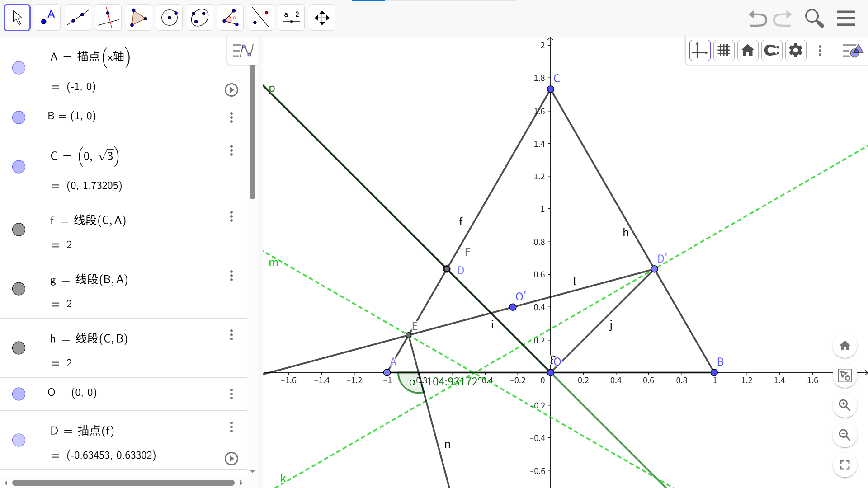868x488 pixels.
Task: Select the Move arrow tool
Action: tap(17, 18)
